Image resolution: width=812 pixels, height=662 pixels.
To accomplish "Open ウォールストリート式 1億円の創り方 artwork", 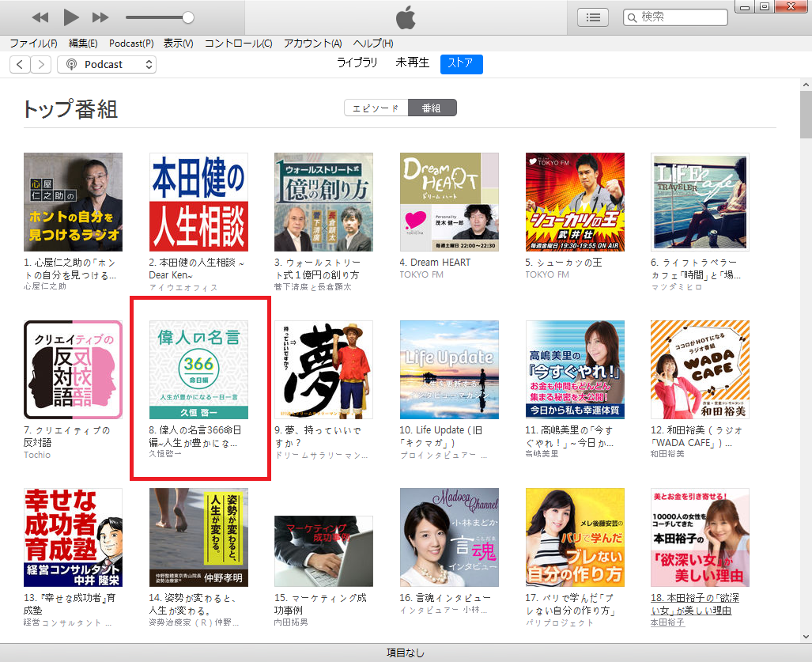I will (323, 202).
